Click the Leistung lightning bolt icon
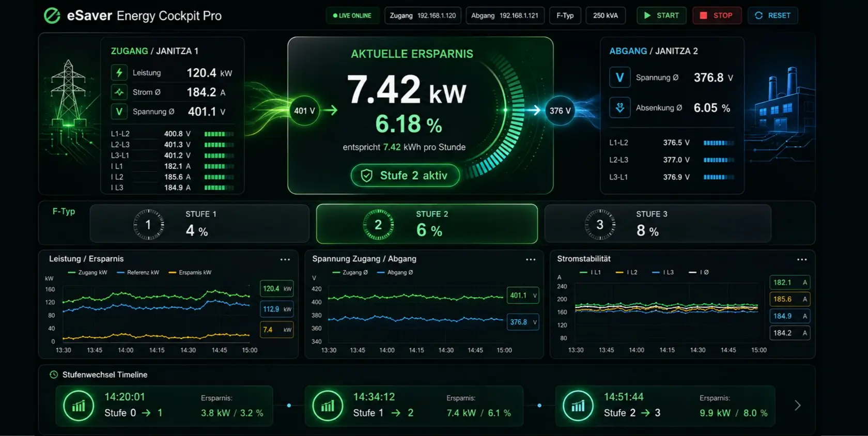The height and width of the screenshot is (436, 868). pos(119,73)
